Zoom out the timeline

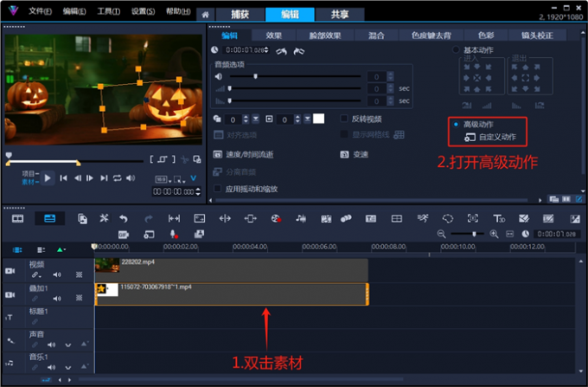[x=441, y=235]
